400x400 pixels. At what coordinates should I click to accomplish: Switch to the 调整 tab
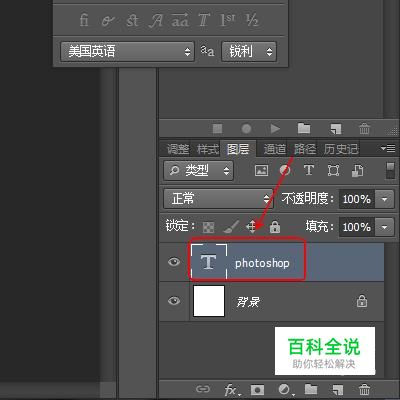(x=178, y=149)
